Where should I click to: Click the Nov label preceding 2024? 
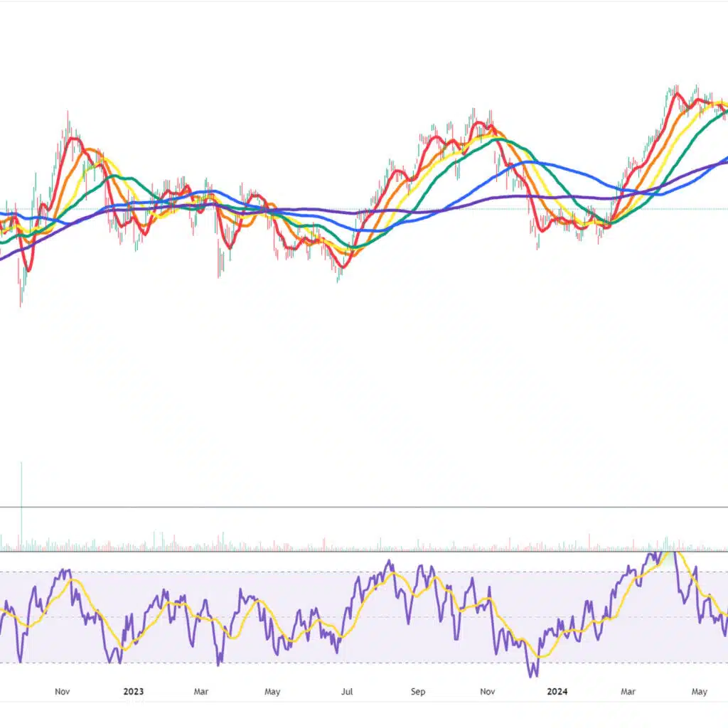[488, 691]
